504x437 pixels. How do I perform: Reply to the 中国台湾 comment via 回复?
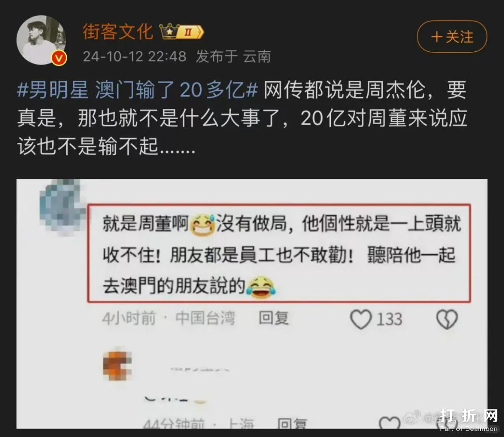(x=273, y=318)
